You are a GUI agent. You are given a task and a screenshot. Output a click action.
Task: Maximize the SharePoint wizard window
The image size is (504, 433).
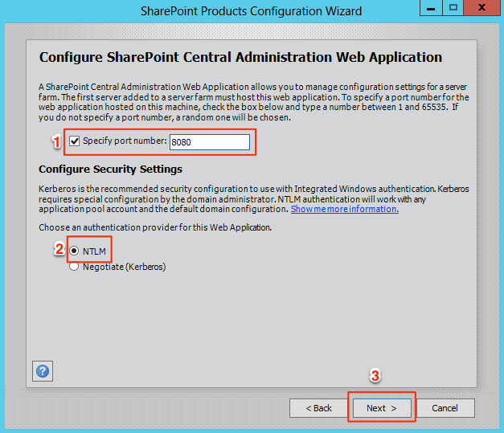[x=453, y=8]
